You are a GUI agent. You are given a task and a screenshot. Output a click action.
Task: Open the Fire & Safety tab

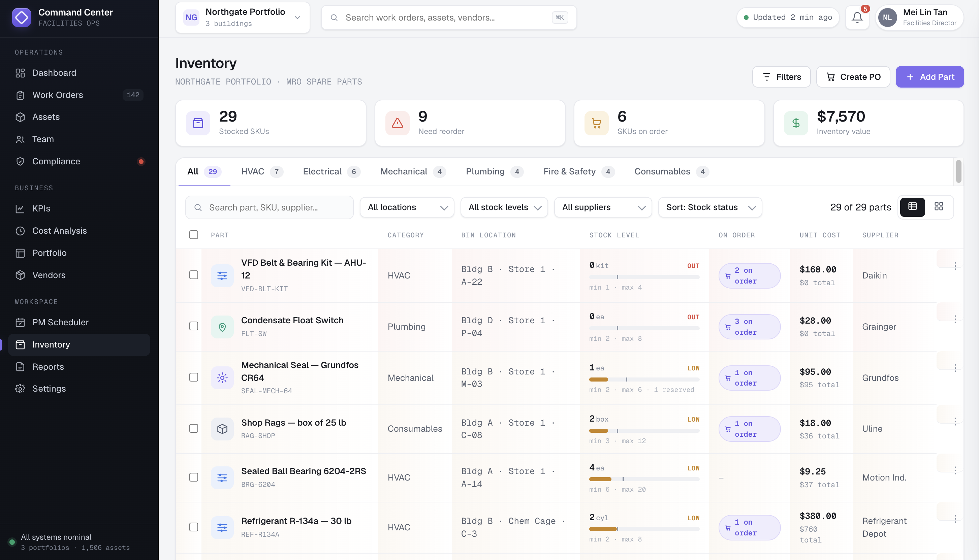click(578, 171)
